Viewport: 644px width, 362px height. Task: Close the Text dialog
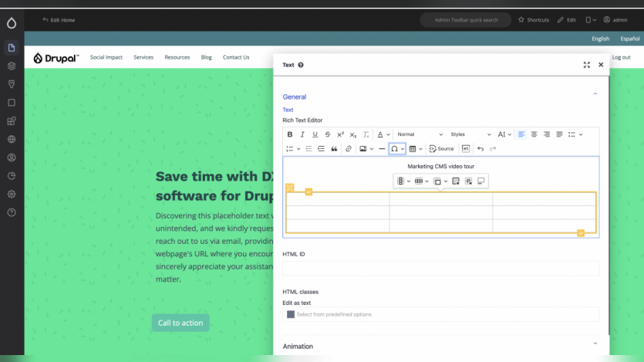coord(601,65)
